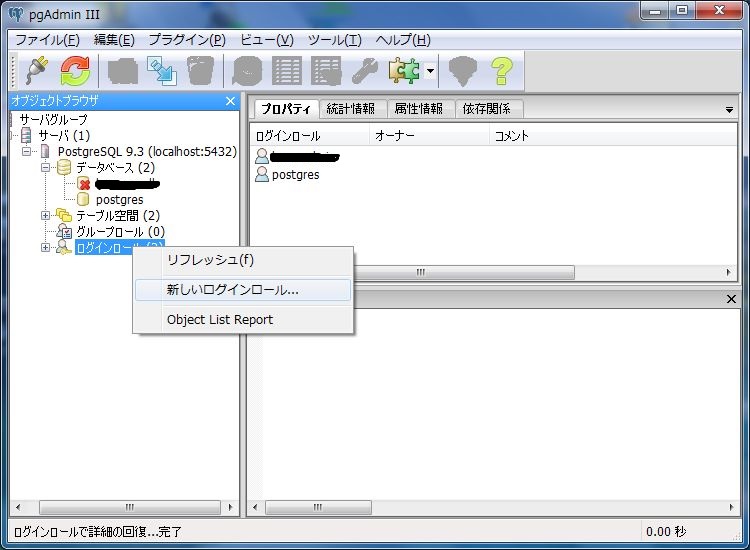Select データベース (2) tree item
Viewport: 750px width, 550px height.
tap(115, 167)
